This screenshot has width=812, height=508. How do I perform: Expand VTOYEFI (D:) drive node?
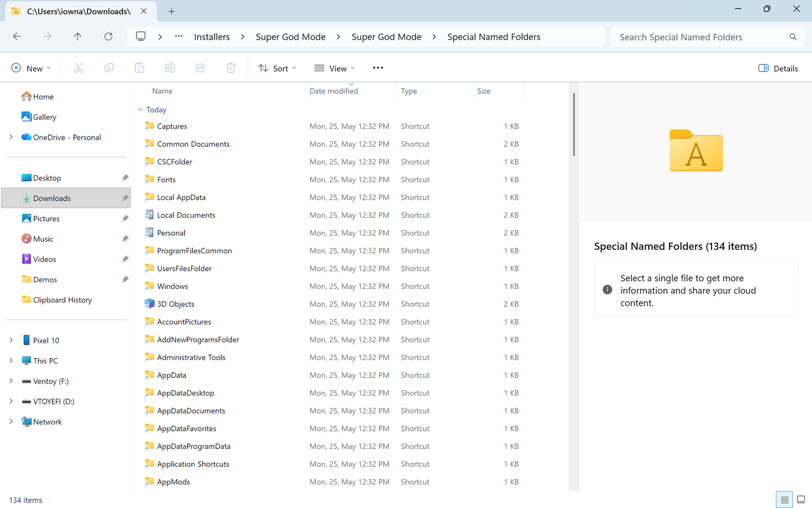11,401
